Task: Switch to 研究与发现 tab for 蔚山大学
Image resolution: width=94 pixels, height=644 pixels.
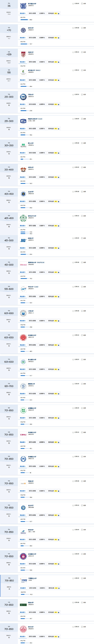Action: coord(32,153)
